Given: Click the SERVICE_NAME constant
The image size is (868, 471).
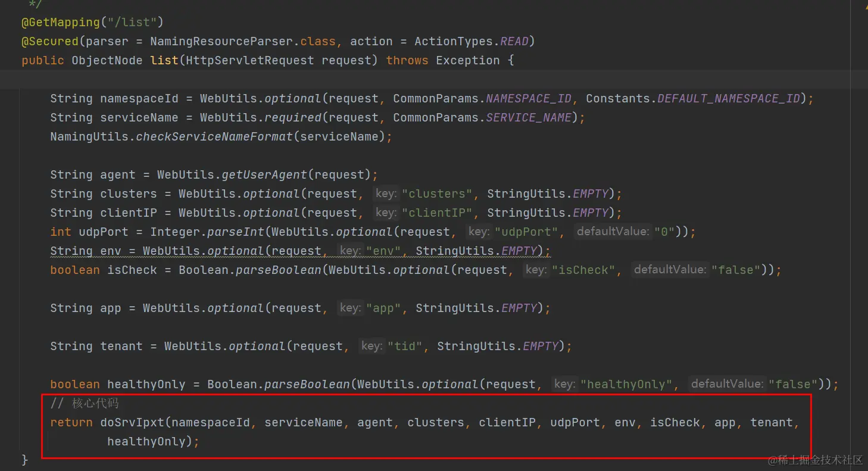Looking at the screenshot, I should [x=529, y=117].
